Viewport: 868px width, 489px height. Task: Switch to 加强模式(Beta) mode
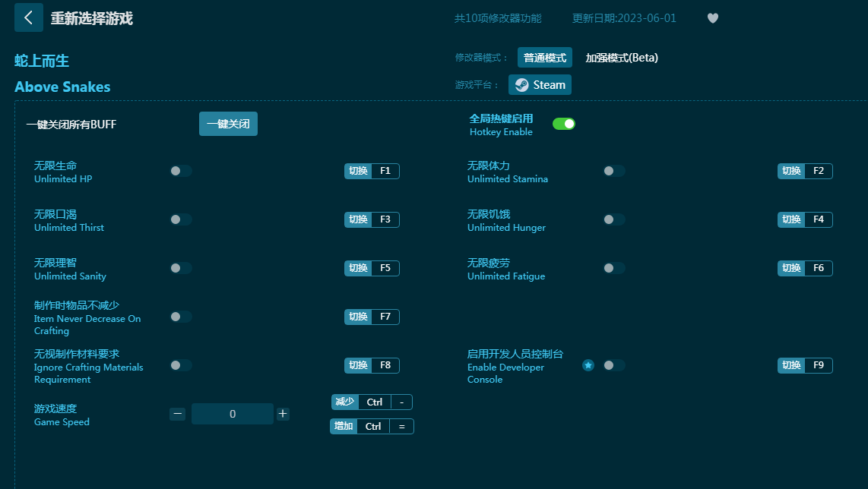[621, 58]
